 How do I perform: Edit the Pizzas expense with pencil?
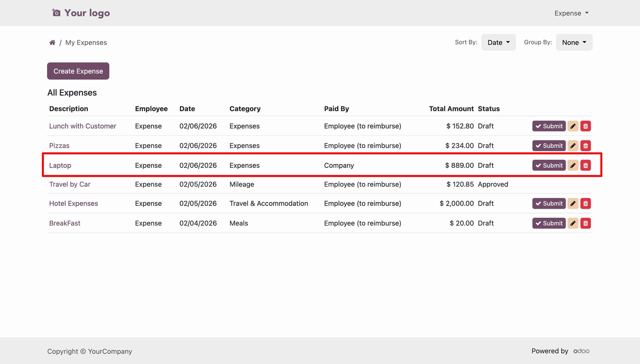coord(573,146)
